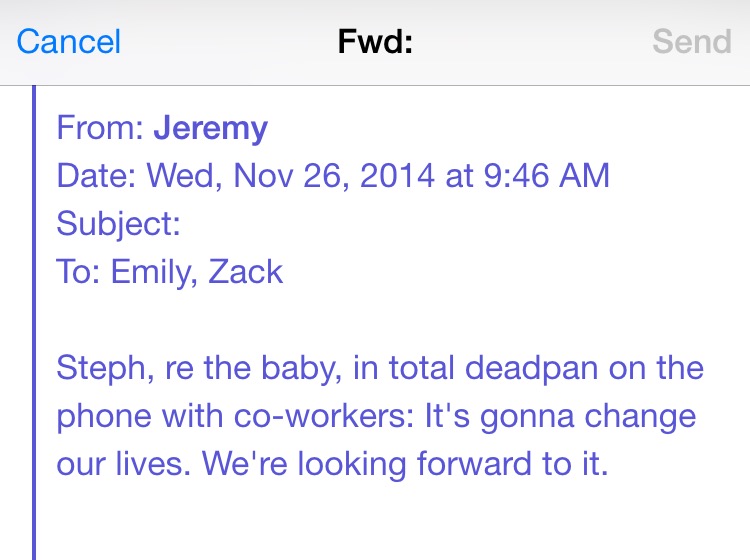Place cursor after "looking forward to it."
Screen dimensions: 750x560
[609, 464]
